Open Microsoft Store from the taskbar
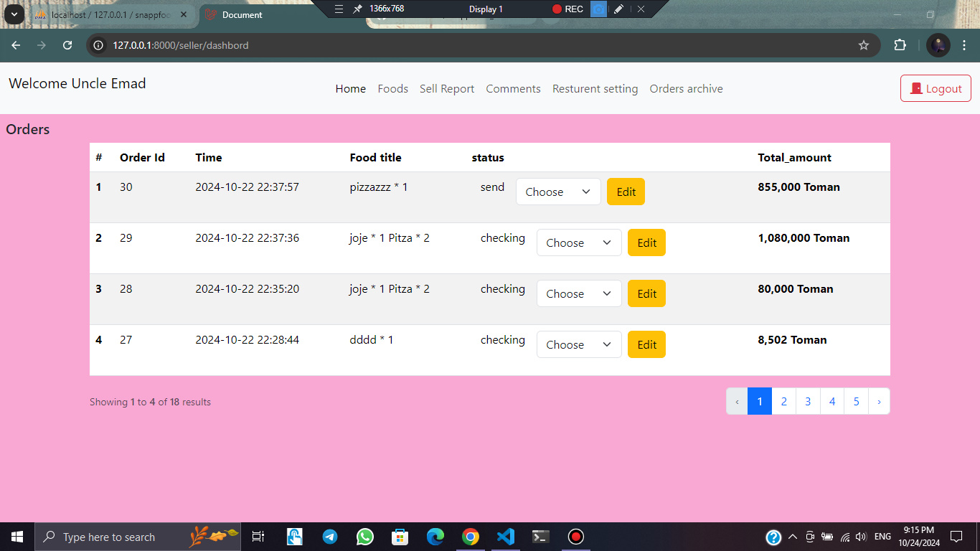Viewport: 980px width, 551px height. click(400, 537)
